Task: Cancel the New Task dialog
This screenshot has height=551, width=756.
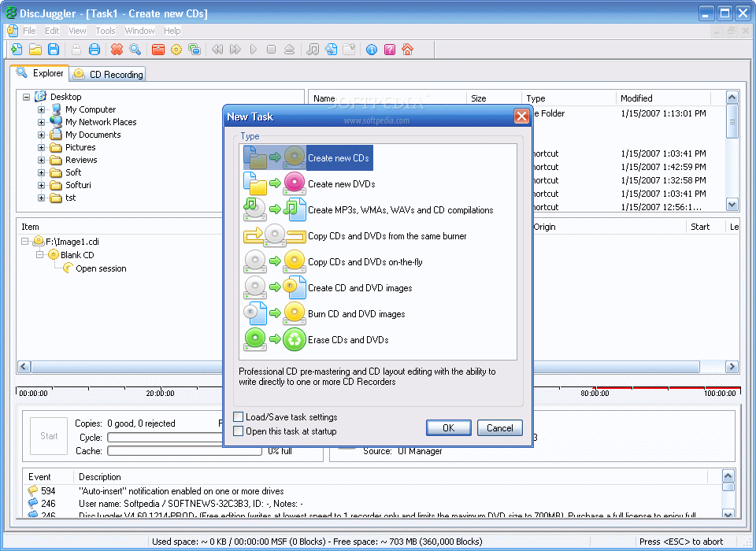Action: 499,427
